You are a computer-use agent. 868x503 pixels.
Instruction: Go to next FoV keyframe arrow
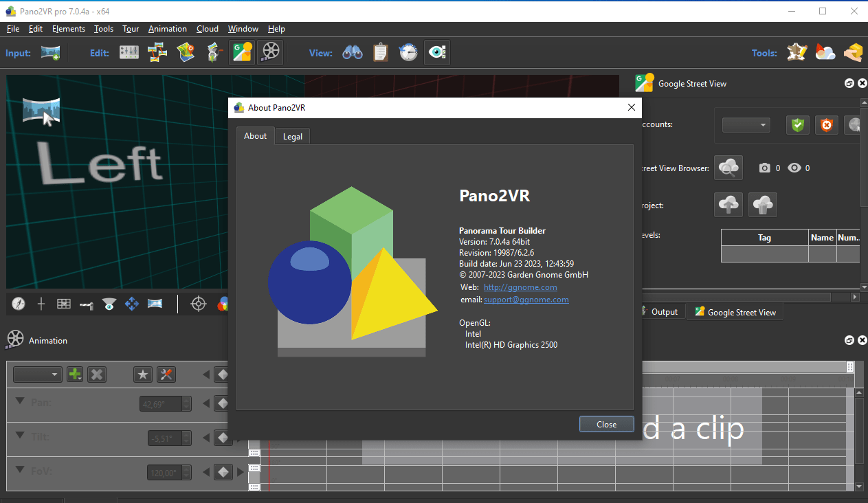click(241, 472)
